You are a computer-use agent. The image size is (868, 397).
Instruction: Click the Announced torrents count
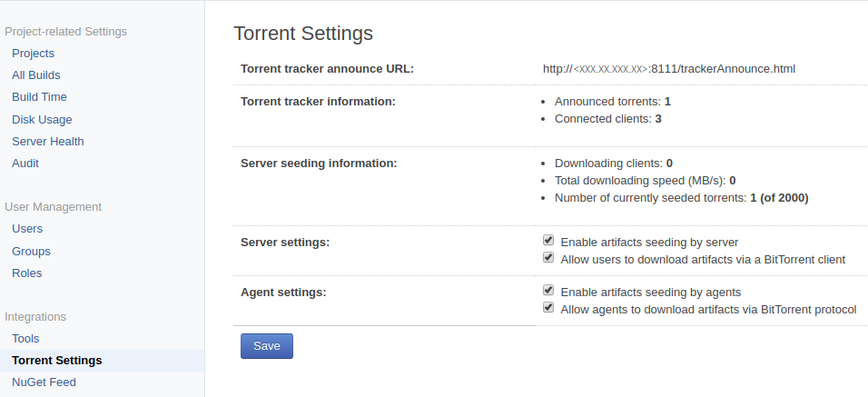pos(667,102)
